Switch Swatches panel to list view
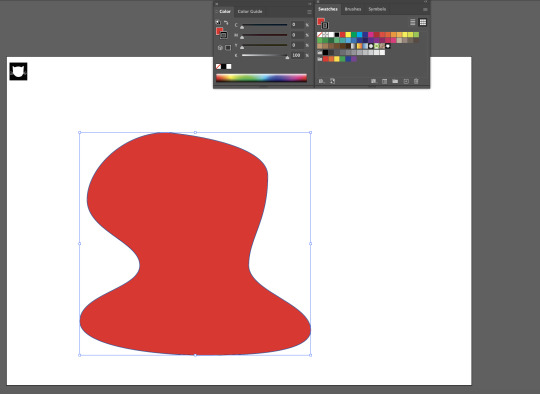The width and height of the screenshot is (540, 394). (x=413, y=22)
